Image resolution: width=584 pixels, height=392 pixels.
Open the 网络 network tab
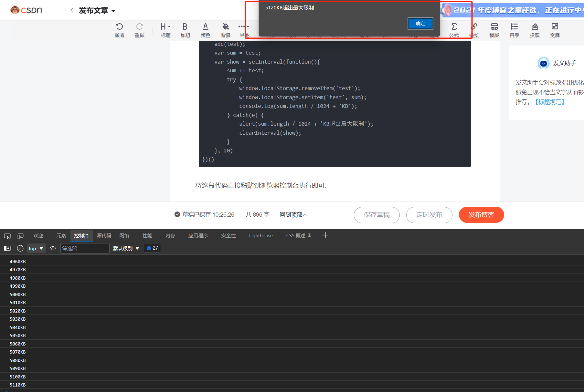(x=124, y=236)
